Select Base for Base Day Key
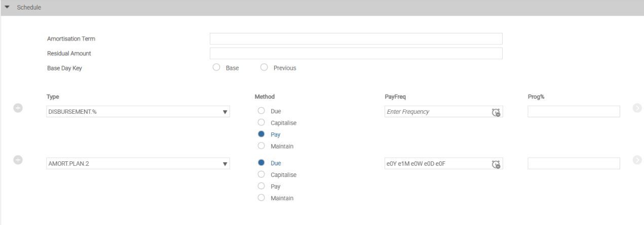Screen dimensions: 644x225 click(216, 68)
